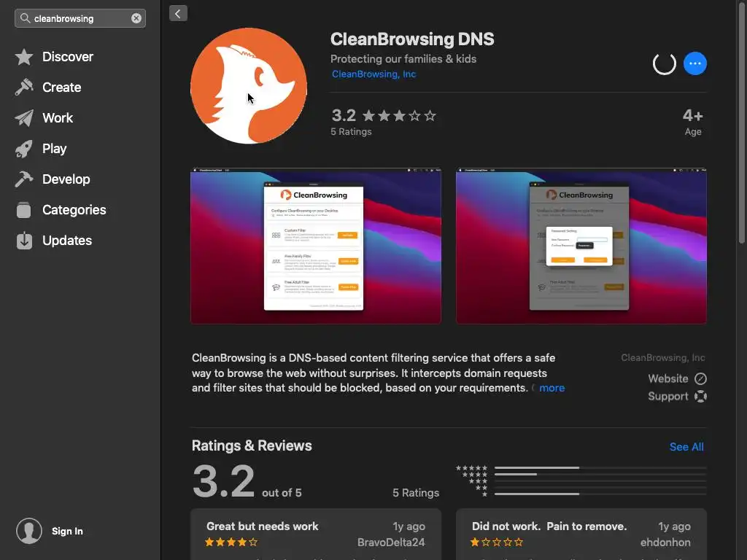747x560 pixels.
Task: Click the Support lifebuoy icon
Action: (x=700, y=396)
